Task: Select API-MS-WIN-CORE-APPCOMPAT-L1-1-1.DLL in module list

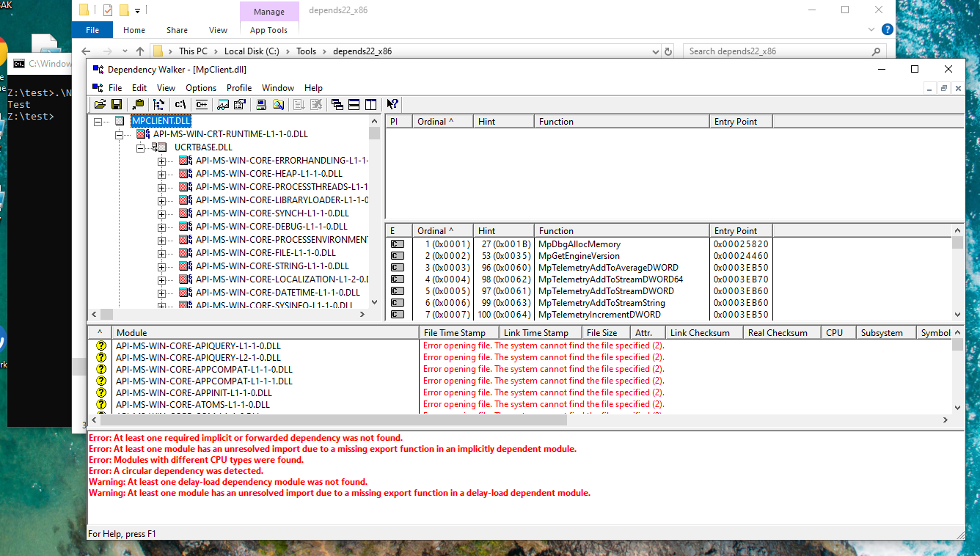Action: tap(204, 381)
